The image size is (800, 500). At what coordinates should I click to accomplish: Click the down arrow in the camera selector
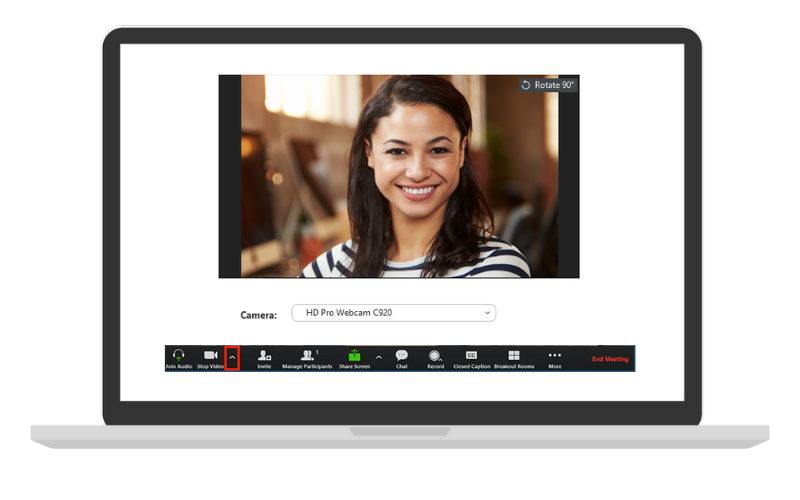tap(487, 313)
